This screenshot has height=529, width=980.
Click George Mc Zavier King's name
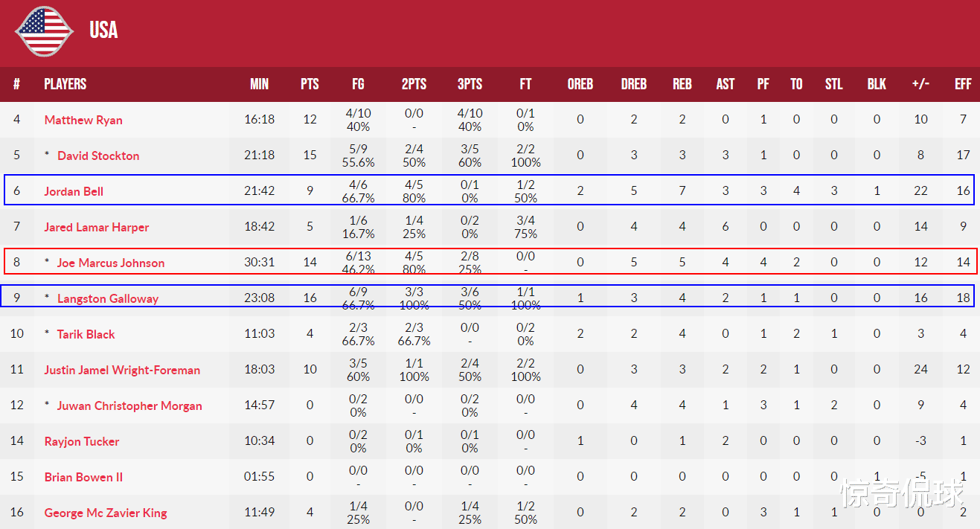(x=106, y=513)
